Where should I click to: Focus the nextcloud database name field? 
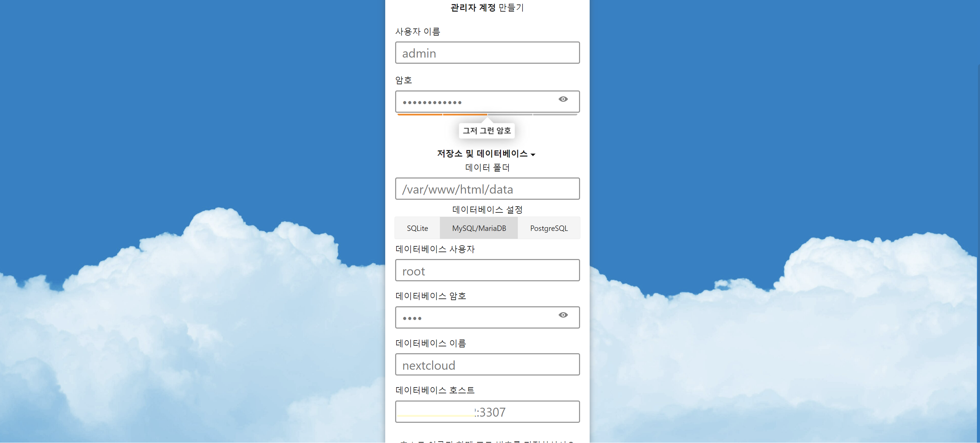[487, 365]
